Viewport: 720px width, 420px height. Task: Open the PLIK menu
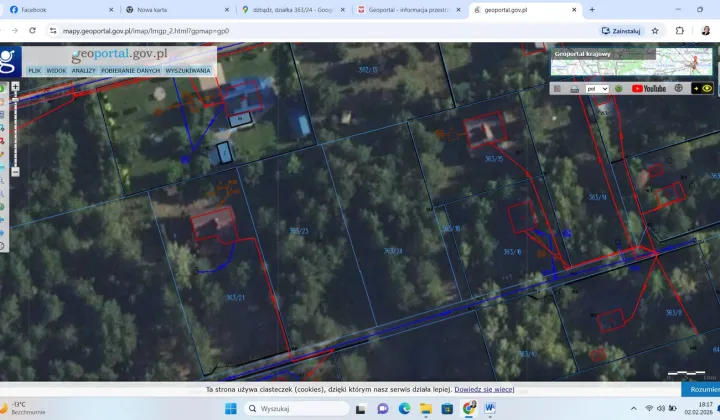click(x=35, y=71)
